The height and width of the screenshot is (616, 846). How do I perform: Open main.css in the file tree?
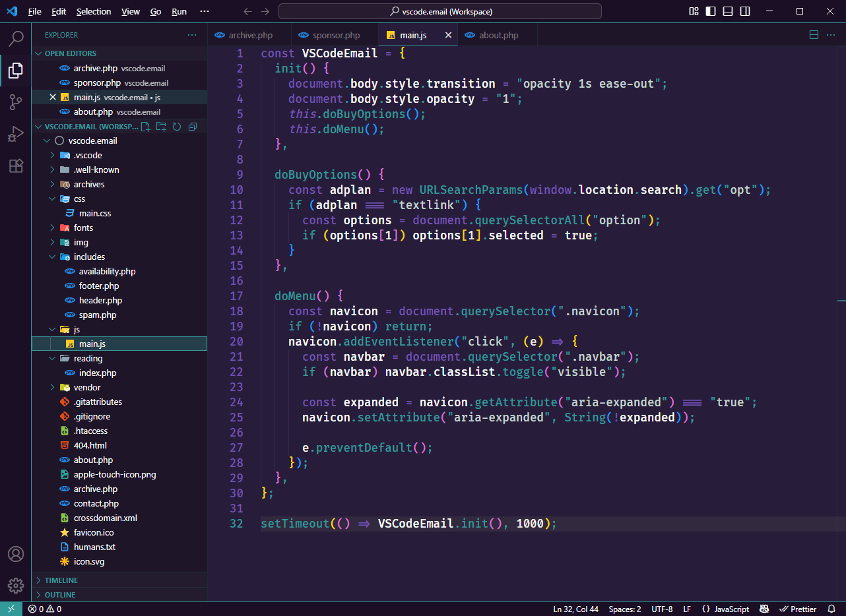click(x=119, y=213)
